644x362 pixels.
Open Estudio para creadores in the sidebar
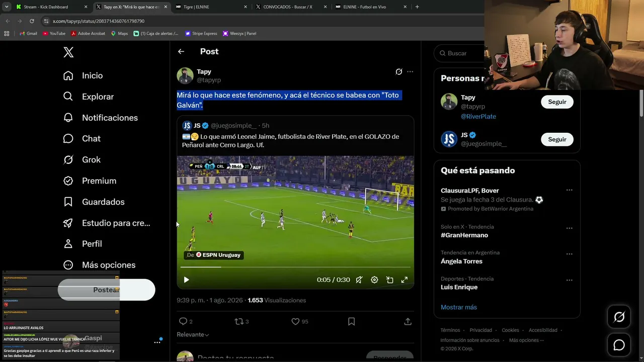point(107,223)
